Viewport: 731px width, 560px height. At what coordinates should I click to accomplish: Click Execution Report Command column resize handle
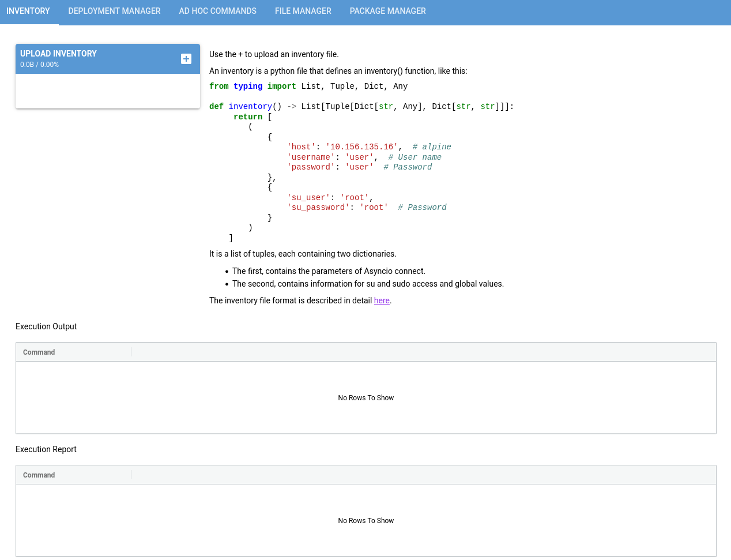click(131, 475)
